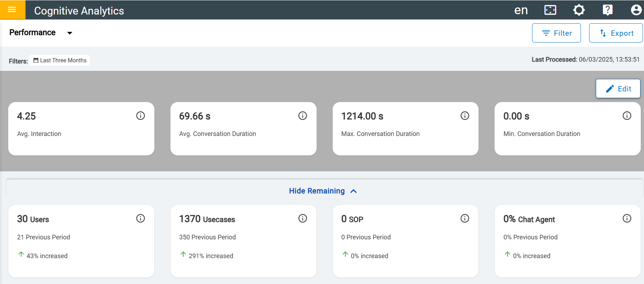This screenshot has width=644, height=284.
Task: Open the user account profile icon
Action: point(636,10)
